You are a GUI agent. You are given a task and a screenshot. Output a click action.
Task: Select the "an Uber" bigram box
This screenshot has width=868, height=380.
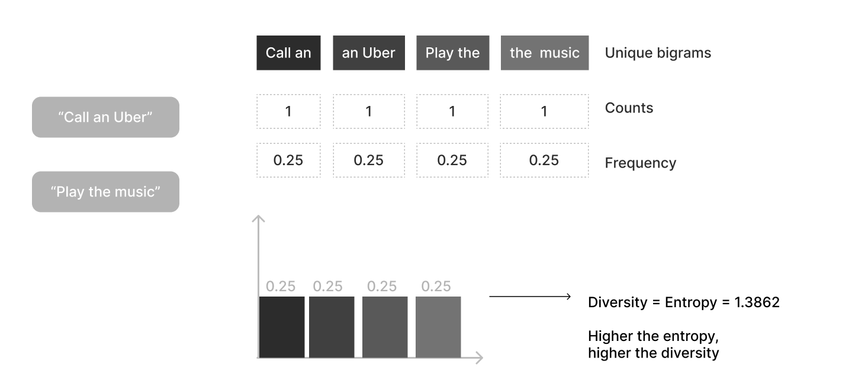[368, 53]
